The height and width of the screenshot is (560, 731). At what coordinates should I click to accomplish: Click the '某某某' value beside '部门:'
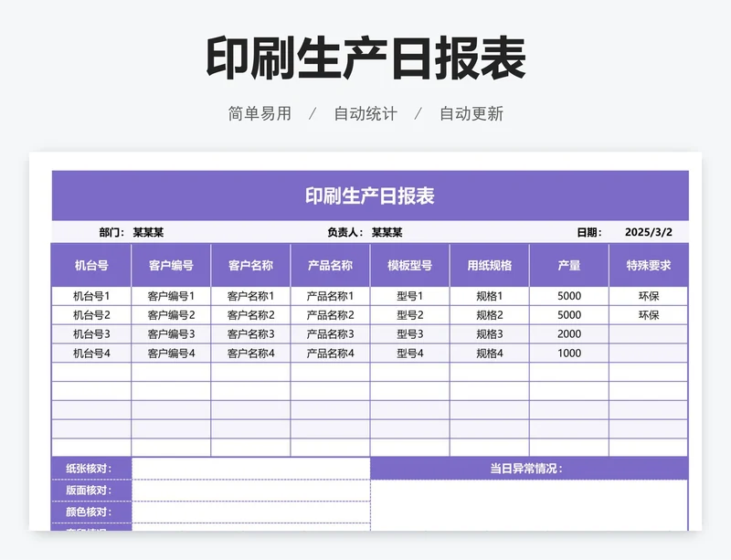click(148, 232)
